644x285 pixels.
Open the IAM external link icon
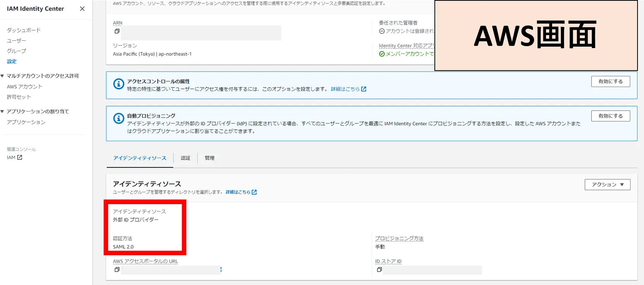pos(20,157)
